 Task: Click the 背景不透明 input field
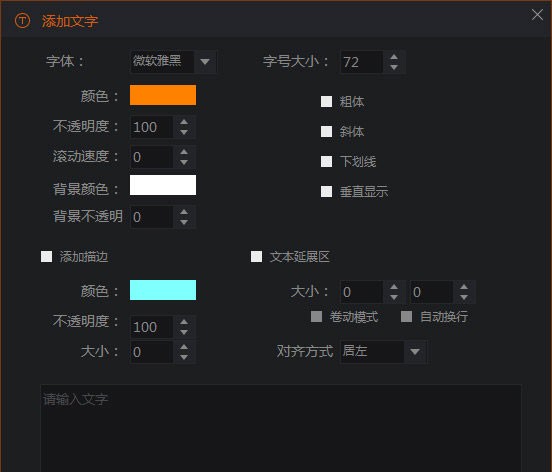click(152, 217)
